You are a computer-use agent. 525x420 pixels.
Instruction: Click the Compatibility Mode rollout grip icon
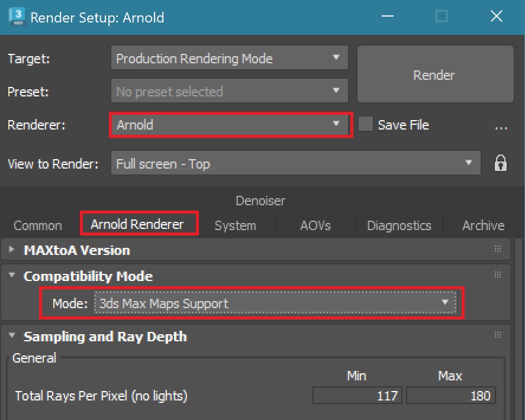tap(498, 275)
